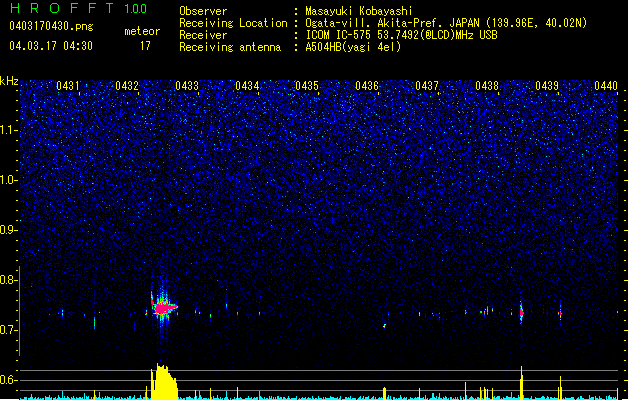Click the kHz axis unit label
The image size is (629, 400).
point(9,81)
